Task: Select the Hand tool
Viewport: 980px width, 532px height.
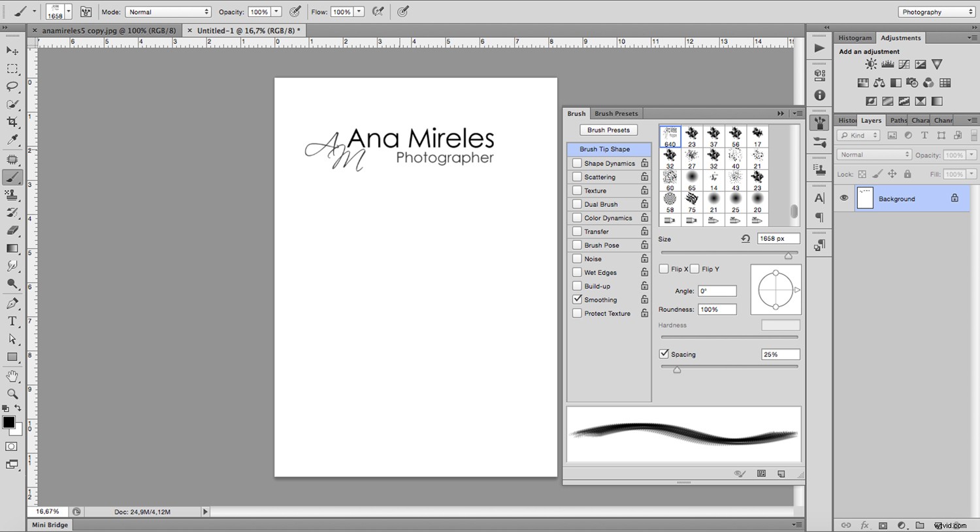Action: tap(12, 375)
